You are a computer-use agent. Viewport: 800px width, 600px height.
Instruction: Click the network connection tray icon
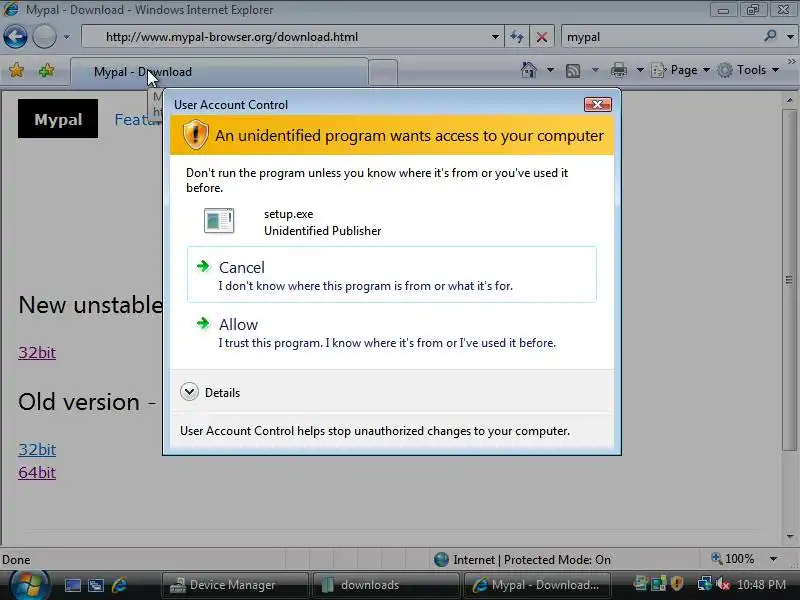click(705, 584)
